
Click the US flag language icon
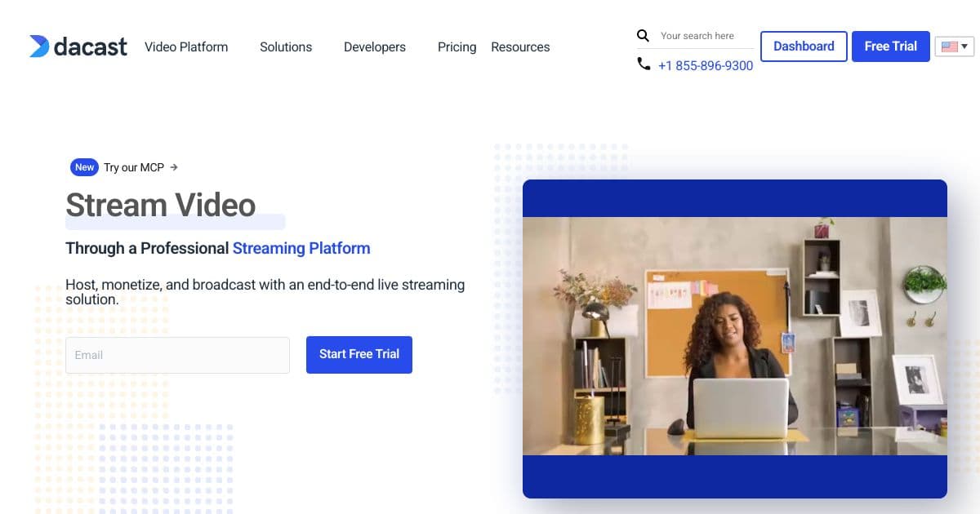(949, 47)
